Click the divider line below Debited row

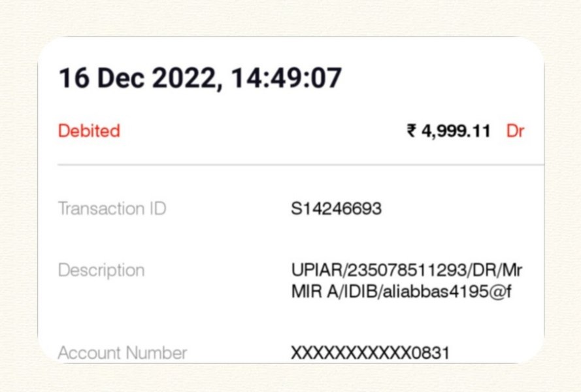[301, 164]
